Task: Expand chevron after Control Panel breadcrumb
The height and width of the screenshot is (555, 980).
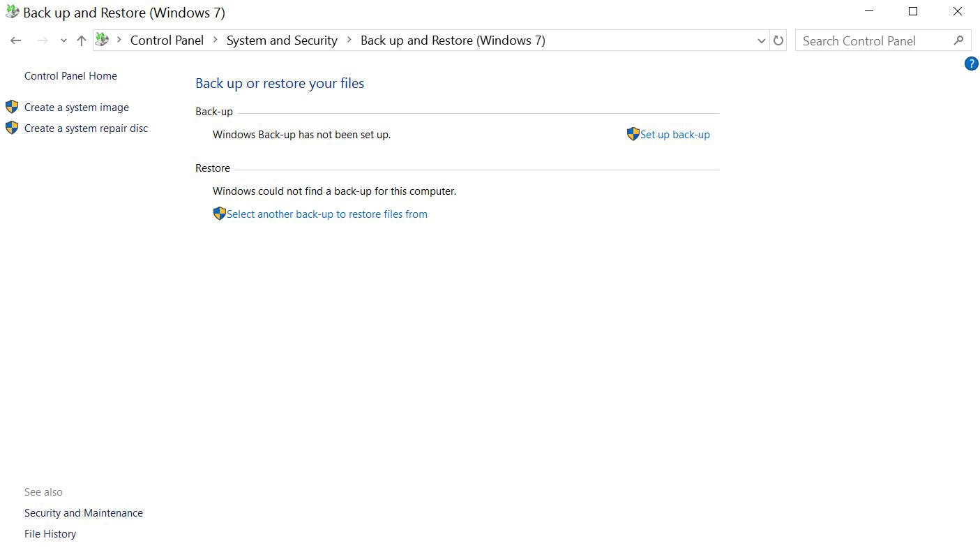Action: [216, 40]
